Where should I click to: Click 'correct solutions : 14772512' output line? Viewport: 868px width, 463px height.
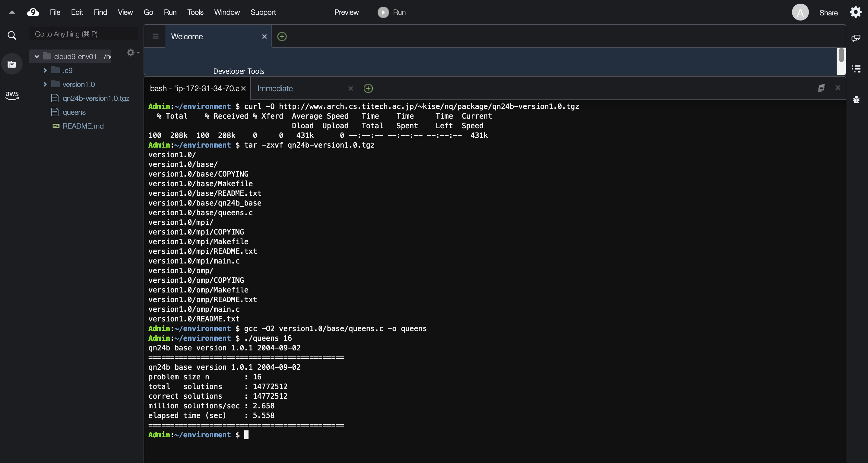tap(218, 396)
